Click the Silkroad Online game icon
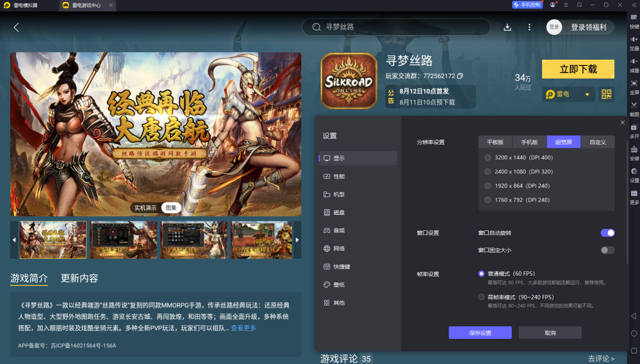The image size is (640, 364). (349, 81)
